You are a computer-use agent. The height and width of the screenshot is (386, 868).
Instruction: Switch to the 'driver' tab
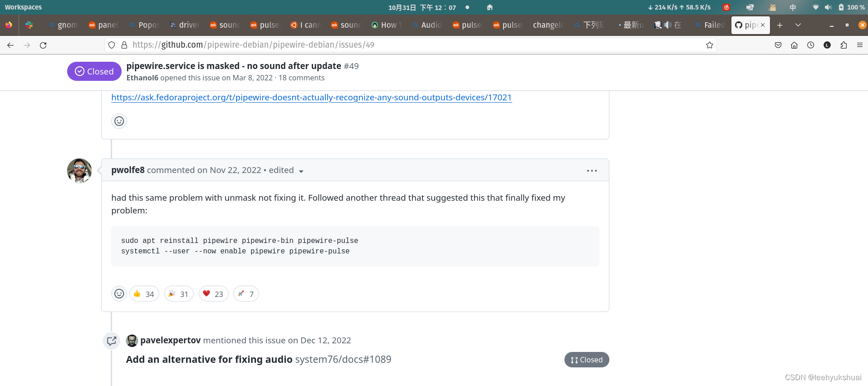(184, 25)
